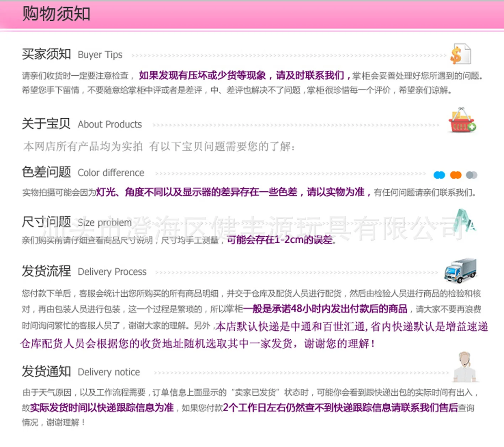
Task: Click the bold text 2个工作日左右仍然查不到快递跟踪信息
Action: point(307,407)
